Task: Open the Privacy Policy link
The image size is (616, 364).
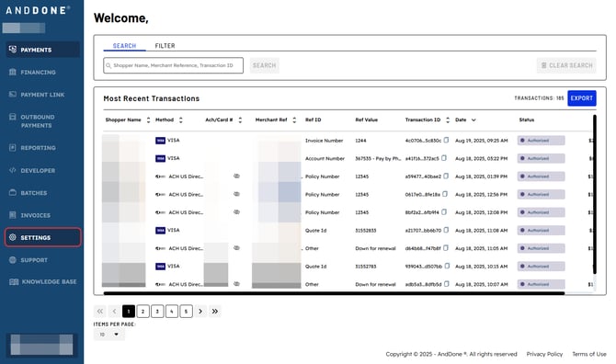Action: 544,354
